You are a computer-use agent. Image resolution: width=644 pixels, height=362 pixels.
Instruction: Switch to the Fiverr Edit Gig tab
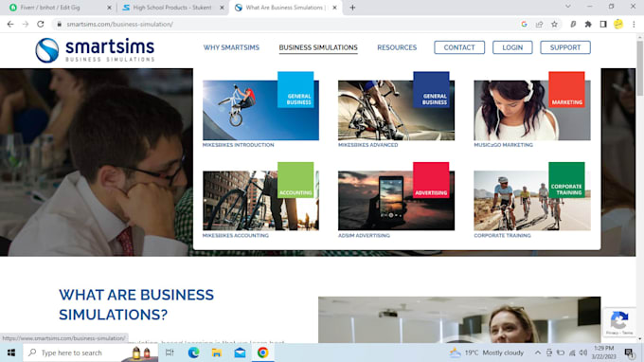click(61, 8)
